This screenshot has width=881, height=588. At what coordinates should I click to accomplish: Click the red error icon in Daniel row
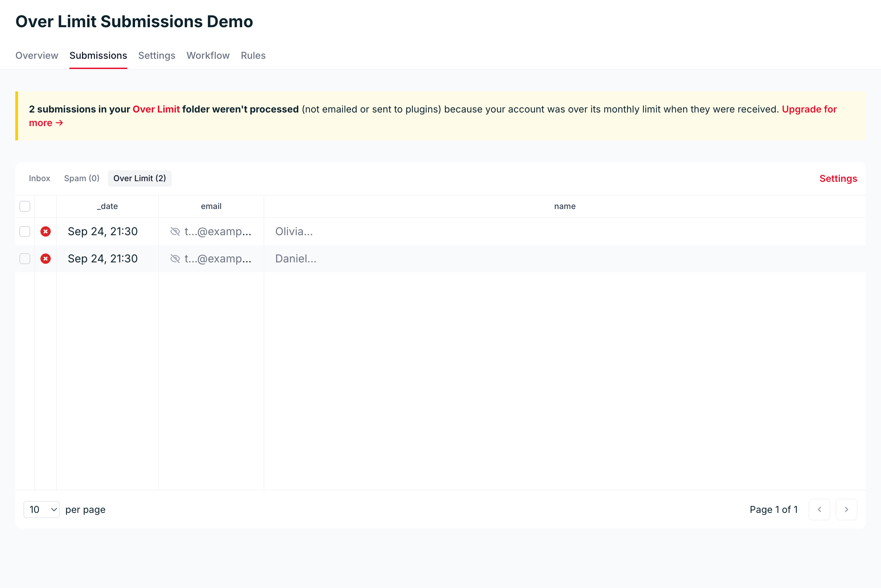coord(45,259)
